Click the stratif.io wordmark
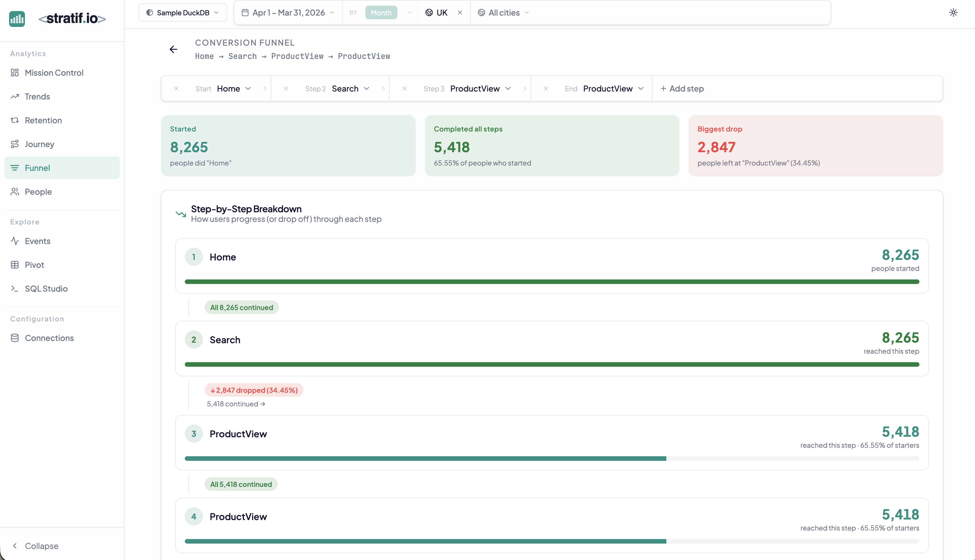 coord(72,18)
